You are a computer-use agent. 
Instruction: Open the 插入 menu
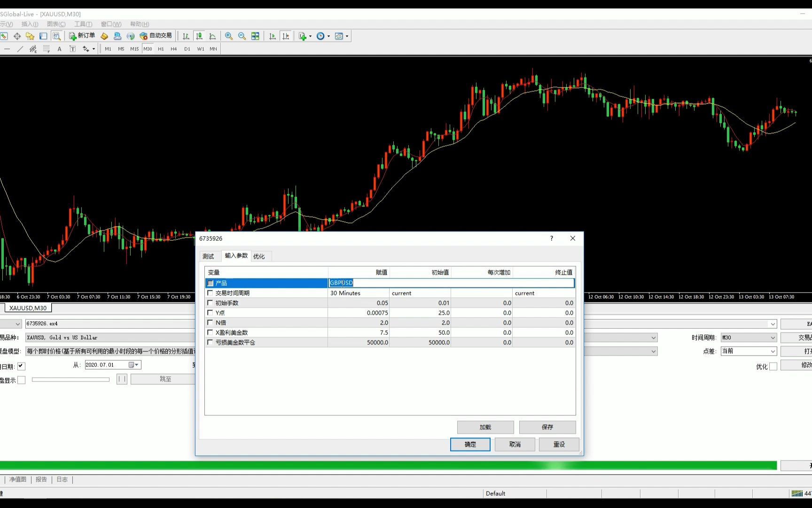(x=30, y=24)
